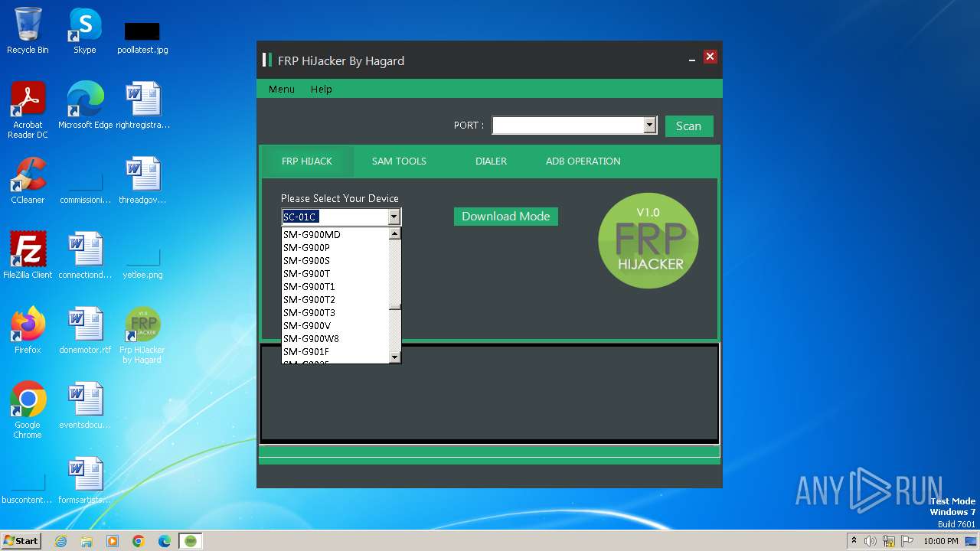Open media player taskbar icon
This screenshot has width=980, height=551.
coord(113,541)
